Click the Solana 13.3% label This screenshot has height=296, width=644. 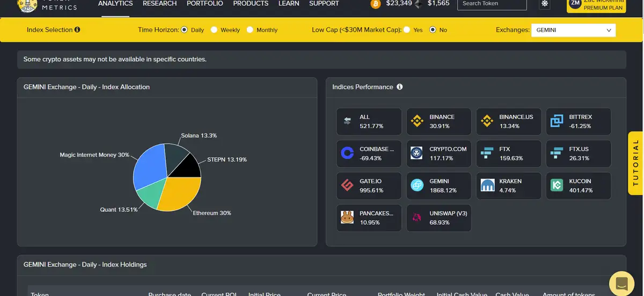click(199, 136)
